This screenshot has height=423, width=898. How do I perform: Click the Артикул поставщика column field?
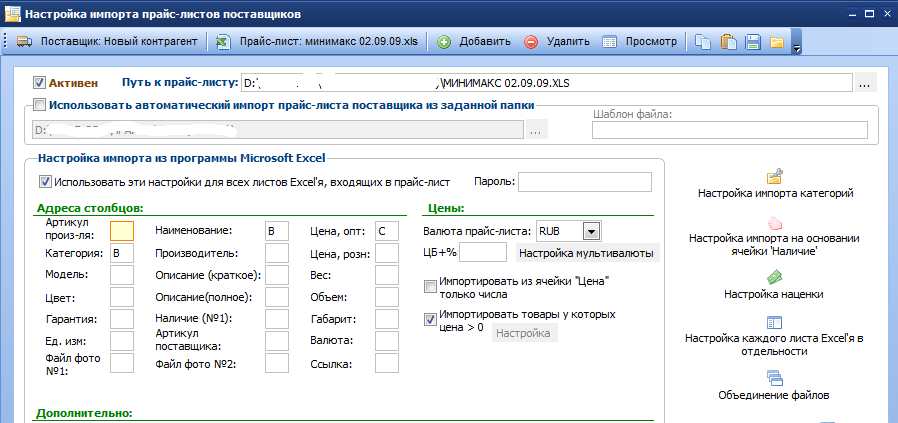coord(277,341)
